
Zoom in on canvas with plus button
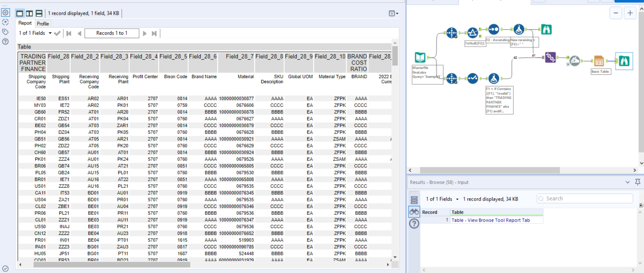630,13
